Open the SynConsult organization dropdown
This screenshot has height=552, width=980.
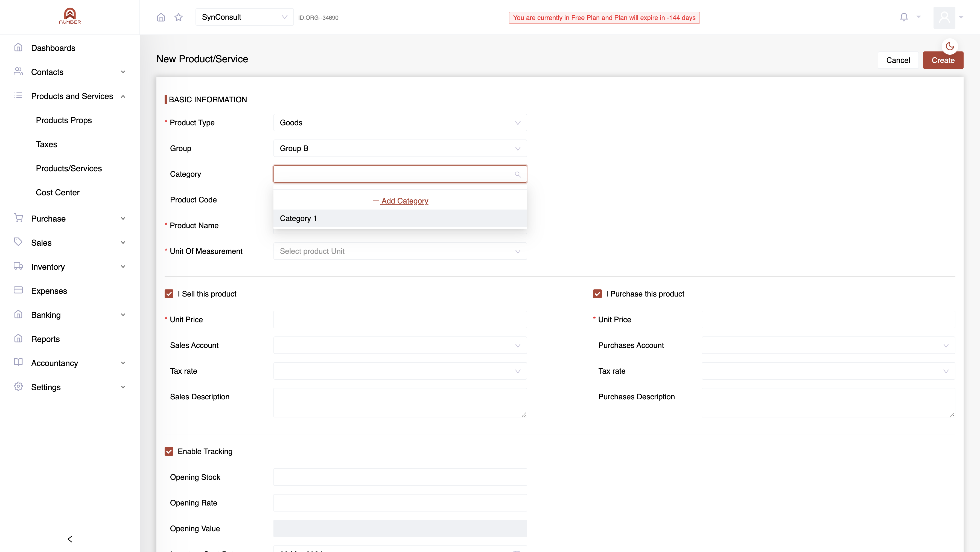(x=244, y=17)
